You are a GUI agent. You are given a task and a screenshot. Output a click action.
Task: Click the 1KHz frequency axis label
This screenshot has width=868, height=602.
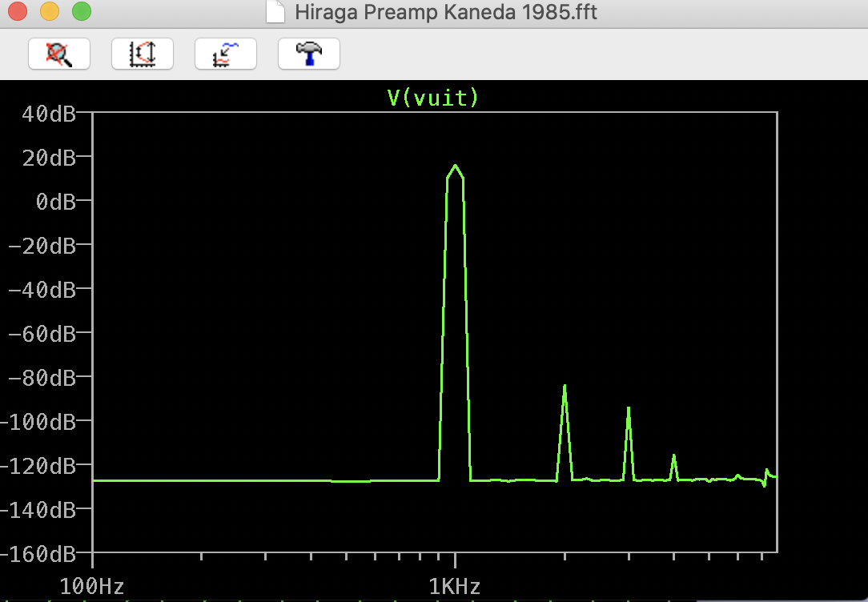(455, 586)
